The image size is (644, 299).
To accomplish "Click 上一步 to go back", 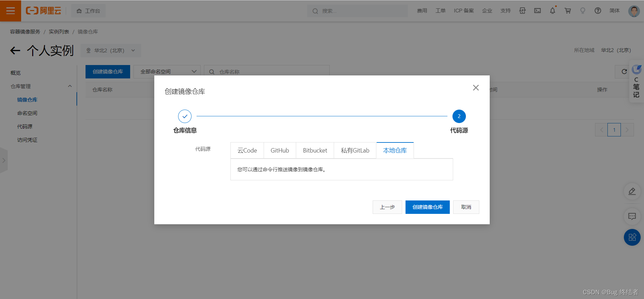I will pos(387,207).
